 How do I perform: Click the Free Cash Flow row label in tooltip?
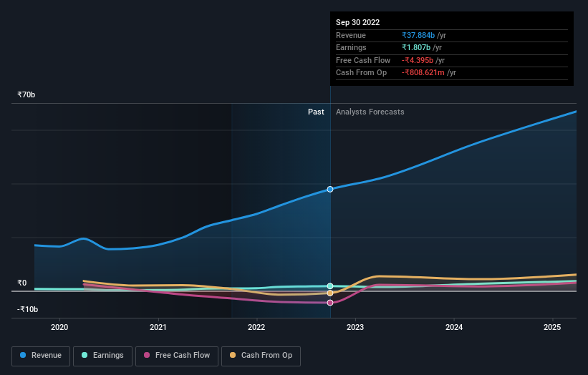point(363,60)
